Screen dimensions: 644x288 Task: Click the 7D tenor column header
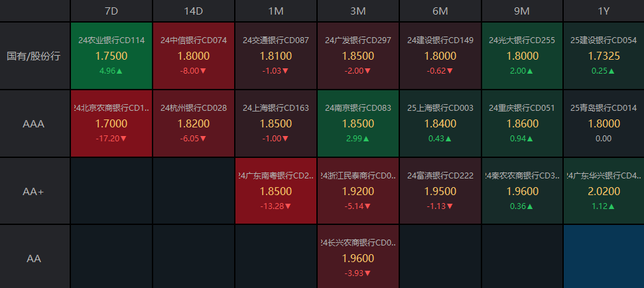111,11
